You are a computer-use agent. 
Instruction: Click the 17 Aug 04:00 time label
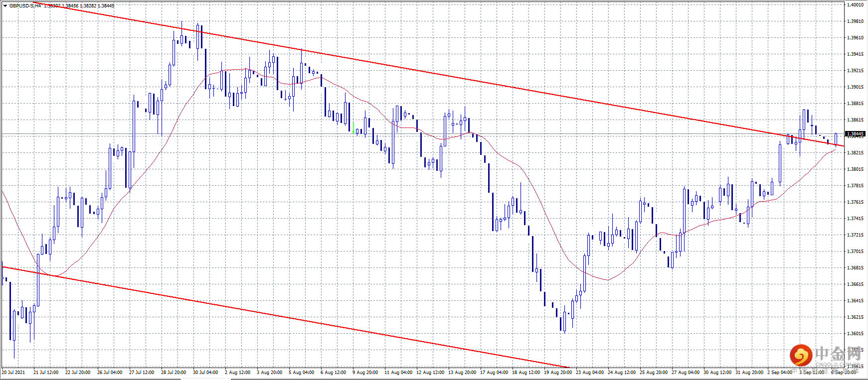tap(494, 372)
